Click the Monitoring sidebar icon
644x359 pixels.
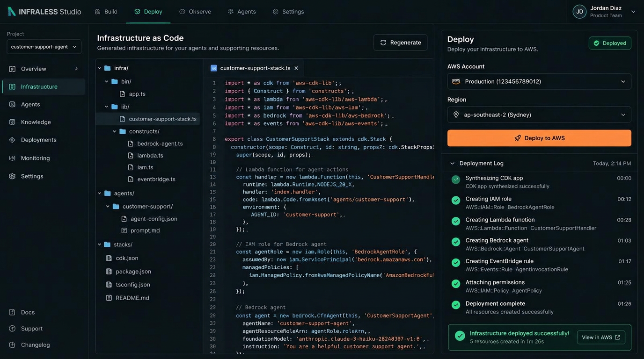[12, 158]
